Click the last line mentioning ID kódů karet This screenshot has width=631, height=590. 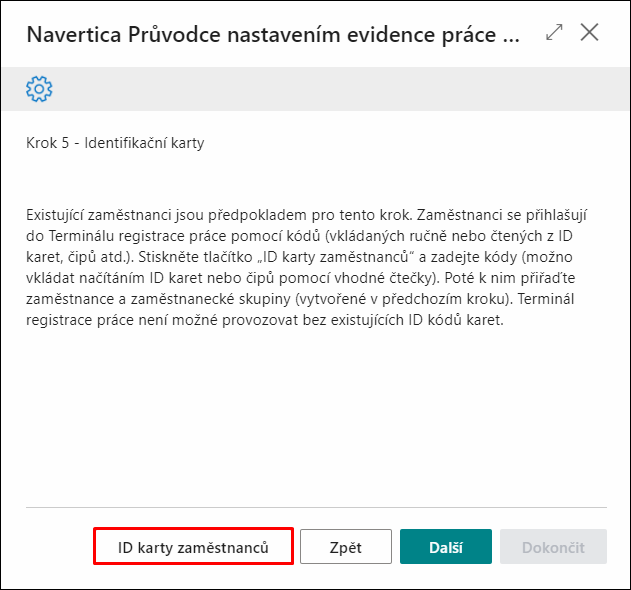click(x=265, y=320)
